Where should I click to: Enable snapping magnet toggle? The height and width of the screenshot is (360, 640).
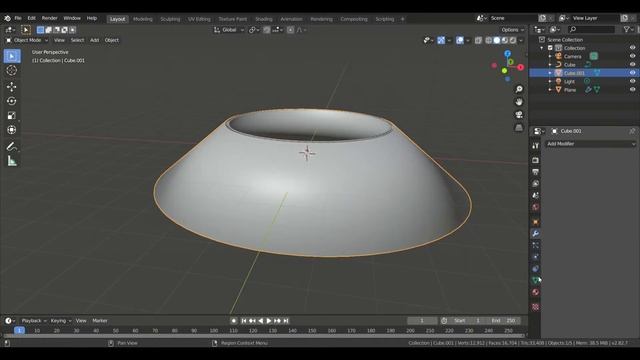point(267,30)
